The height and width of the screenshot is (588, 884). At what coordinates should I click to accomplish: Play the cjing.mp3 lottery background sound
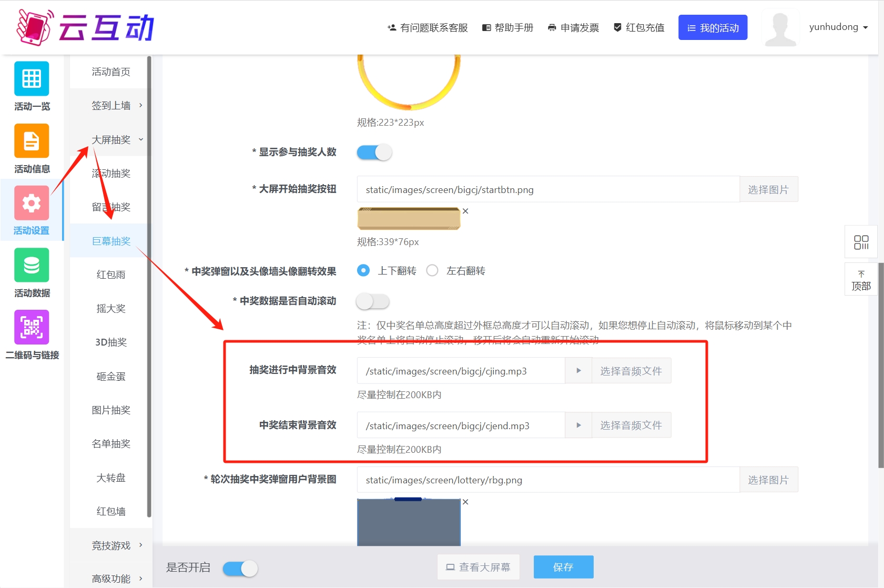click(578, 371)
